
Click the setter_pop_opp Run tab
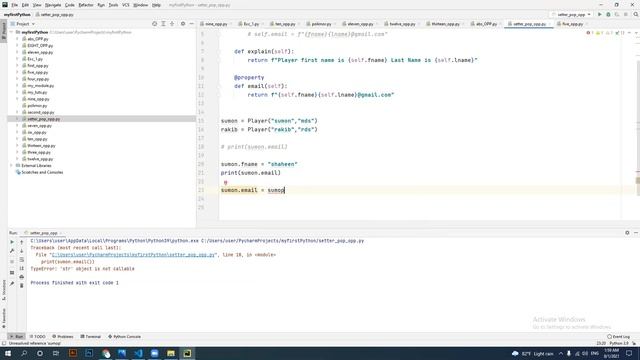(x=43, y=233)
